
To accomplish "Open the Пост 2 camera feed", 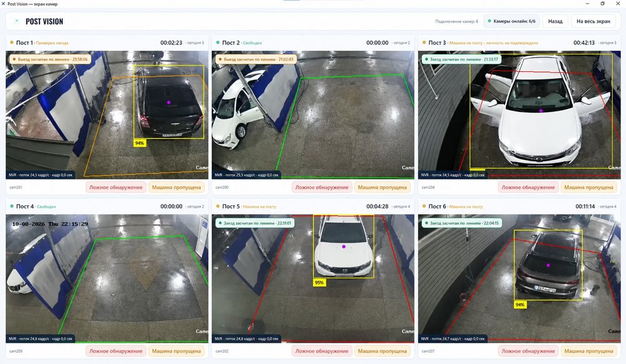I will (x=313, y=115).
